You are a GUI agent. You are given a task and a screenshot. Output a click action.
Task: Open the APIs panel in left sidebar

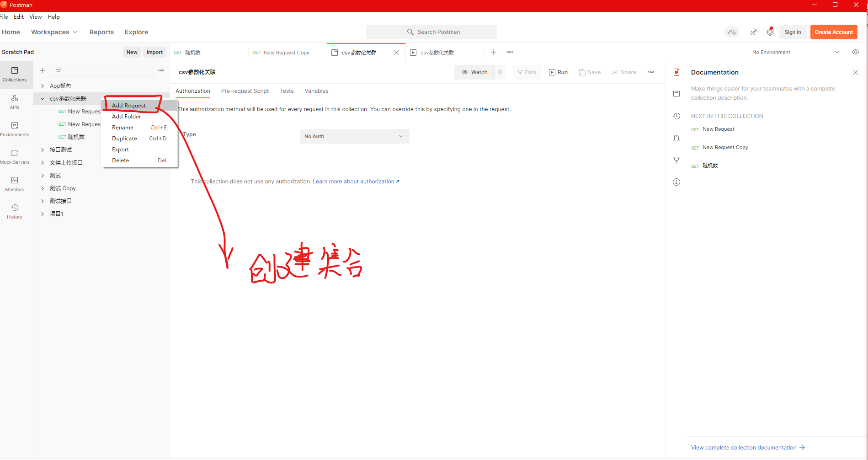(x=14, y=102)
